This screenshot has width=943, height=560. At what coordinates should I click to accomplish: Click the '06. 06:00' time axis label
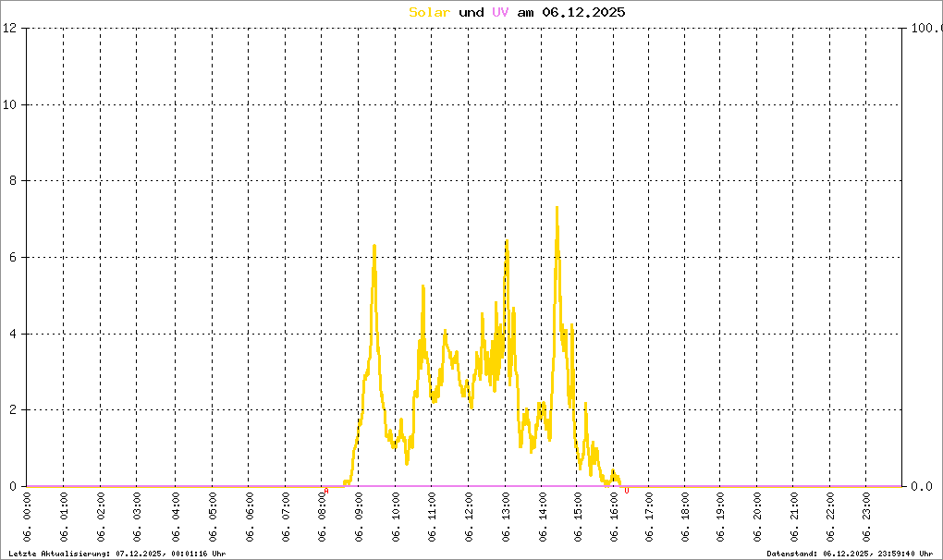pyautogui.click(x=249, y=517)
